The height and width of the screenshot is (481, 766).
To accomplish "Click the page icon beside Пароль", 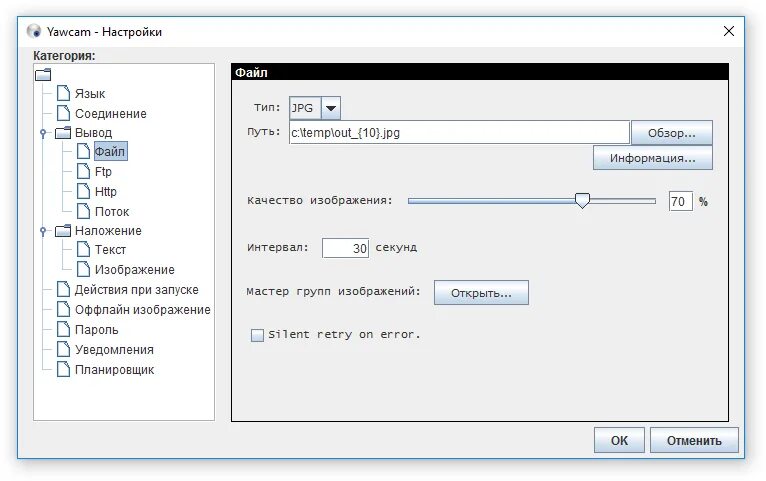I will (x=63, y=329).
